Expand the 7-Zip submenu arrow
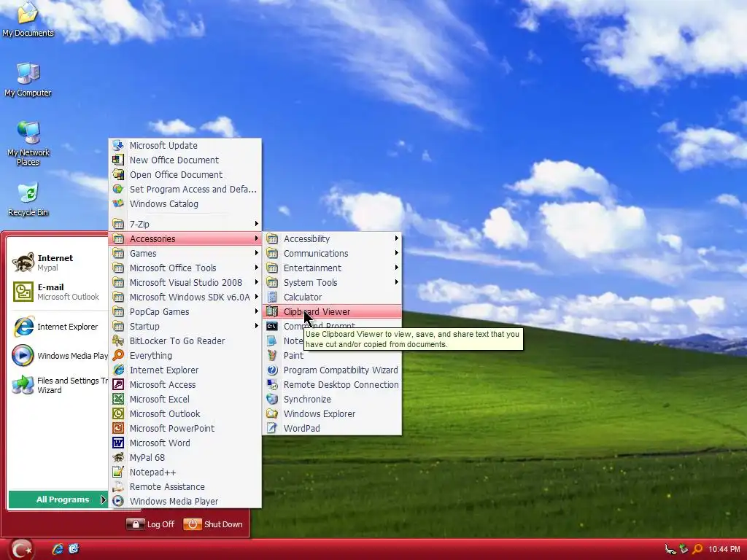747x560 pixels. click(256, 224)
